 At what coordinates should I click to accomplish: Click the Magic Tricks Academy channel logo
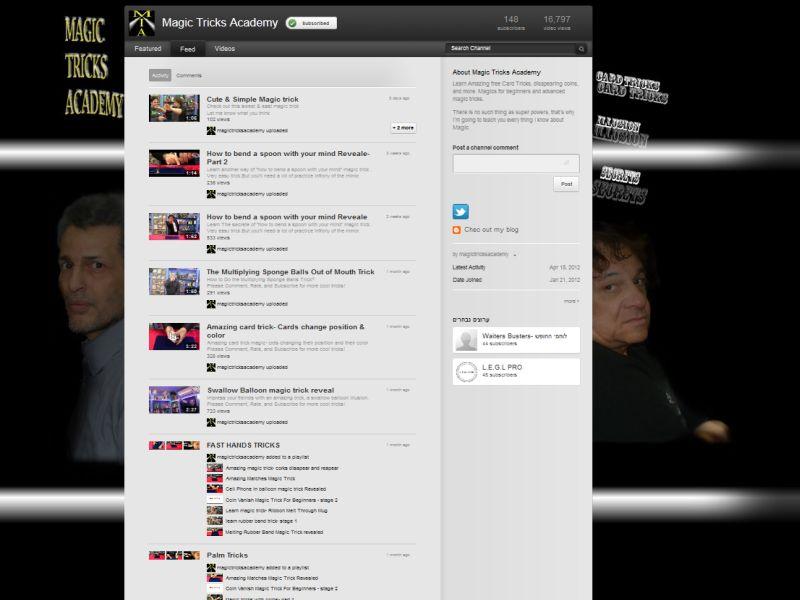pos(141,23)
